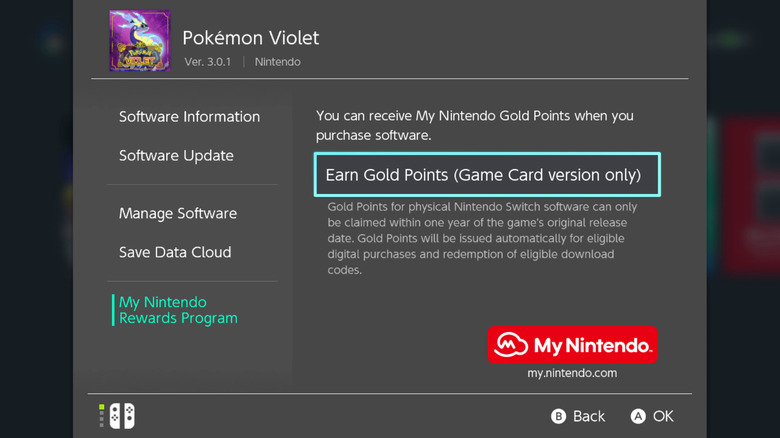This screenshot has width=780, height=438.
Task: Select My Nintendo Rewards Program tab
Action: tap(178, 310)
